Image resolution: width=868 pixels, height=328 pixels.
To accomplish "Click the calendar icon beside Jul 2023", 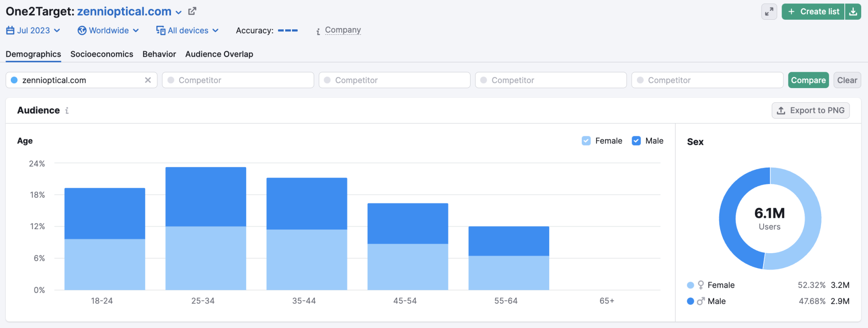I will (10, 31).
